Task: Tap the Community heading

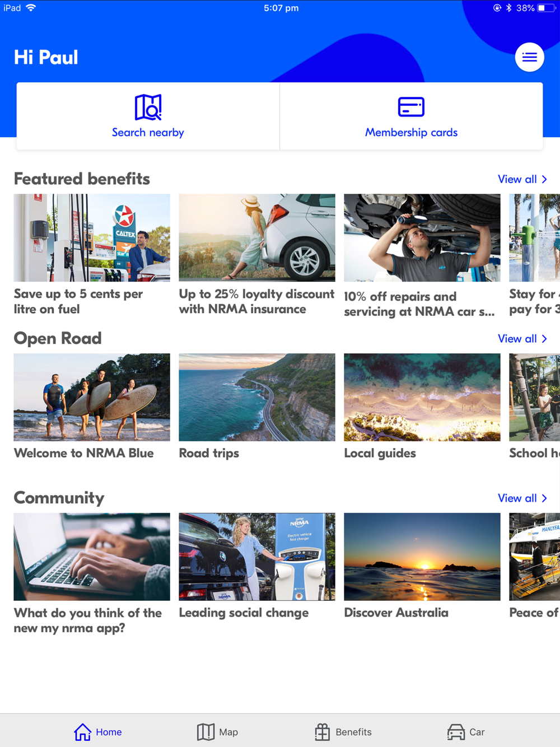Action: (x=59, y=498)
